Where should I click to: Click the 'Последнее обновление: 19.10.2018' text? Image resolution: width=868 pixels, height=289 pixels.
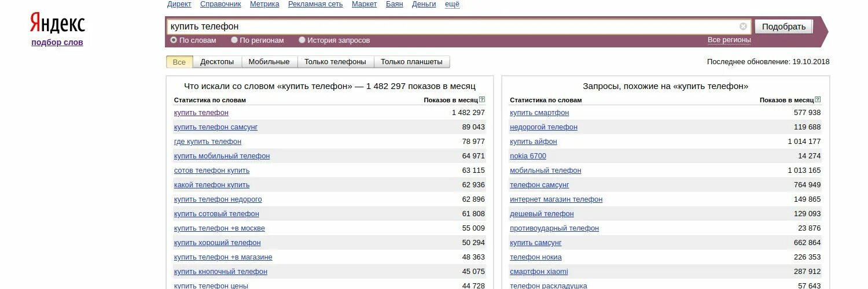pos(768,62)
